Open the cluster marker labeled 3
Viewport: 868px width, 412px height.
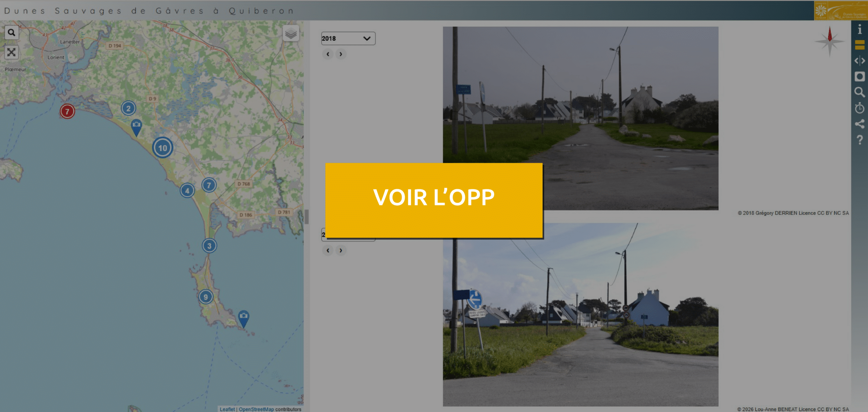point(209,246)
